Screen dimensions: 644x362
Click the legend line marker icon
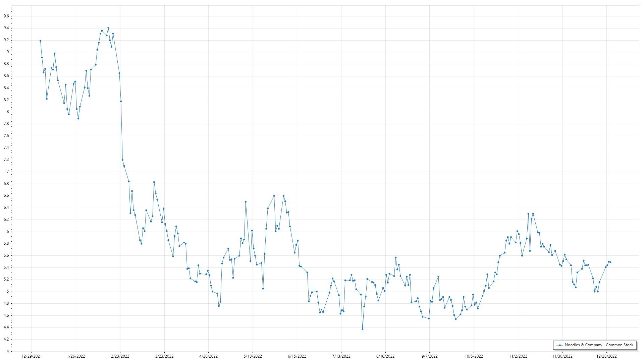560,345
